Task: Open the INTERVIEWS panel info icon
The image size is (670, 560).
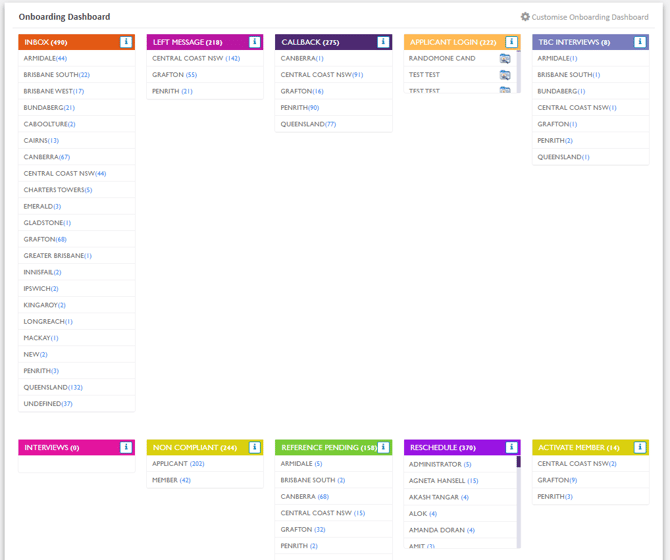Action: pyautogui.click(x=126, y=447)
